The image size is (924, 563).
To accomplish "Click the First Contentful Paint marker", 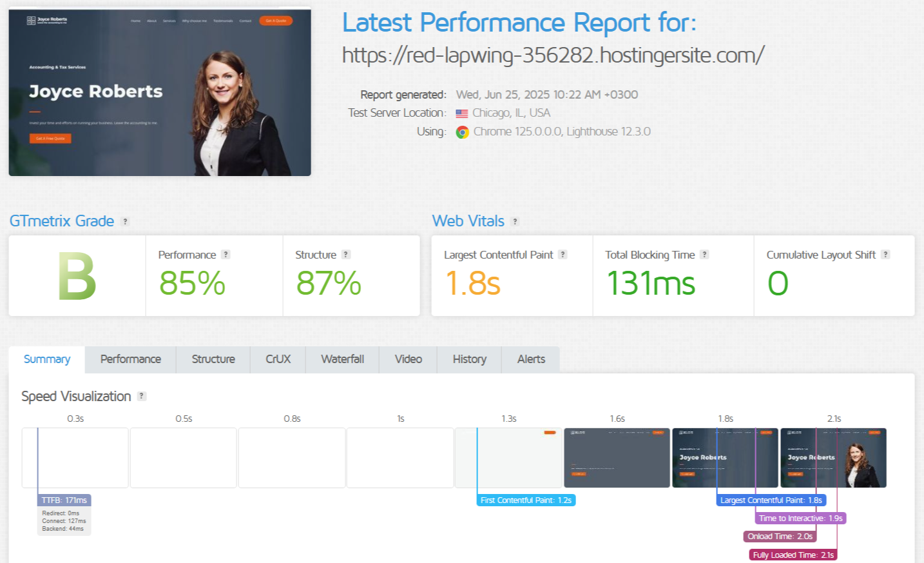I will pyautogui.click(x=526, y=500).
